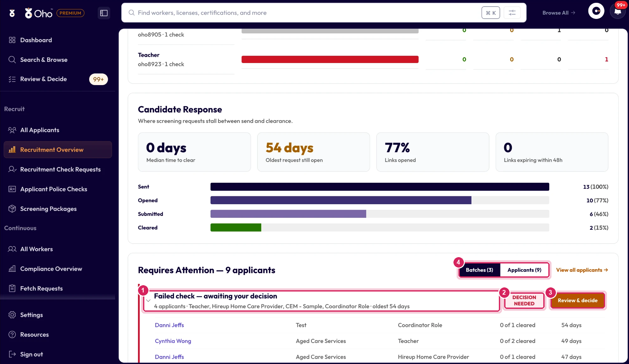Click the 77% Links opened card
The height and width of the screenshot is (364, 629).
[x=433, y=152]
